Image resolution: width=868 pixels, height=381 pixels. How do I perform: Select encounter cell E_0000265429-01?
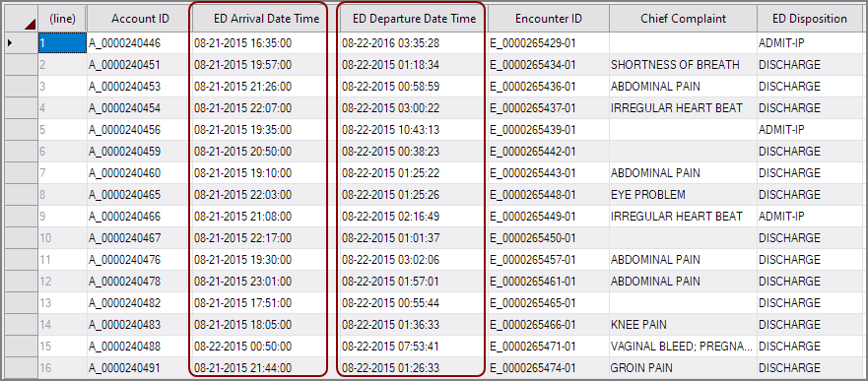tap(549, 43)
